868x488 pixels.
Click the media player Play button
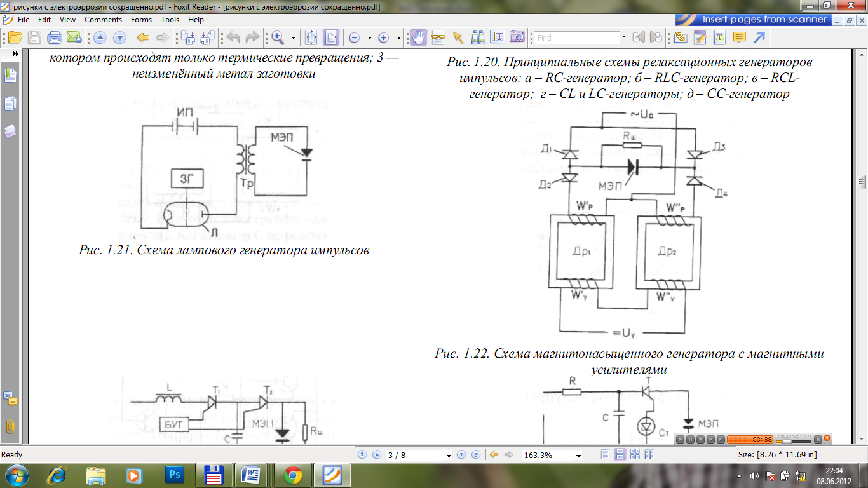pyautogui.click(x=681, y=439)
